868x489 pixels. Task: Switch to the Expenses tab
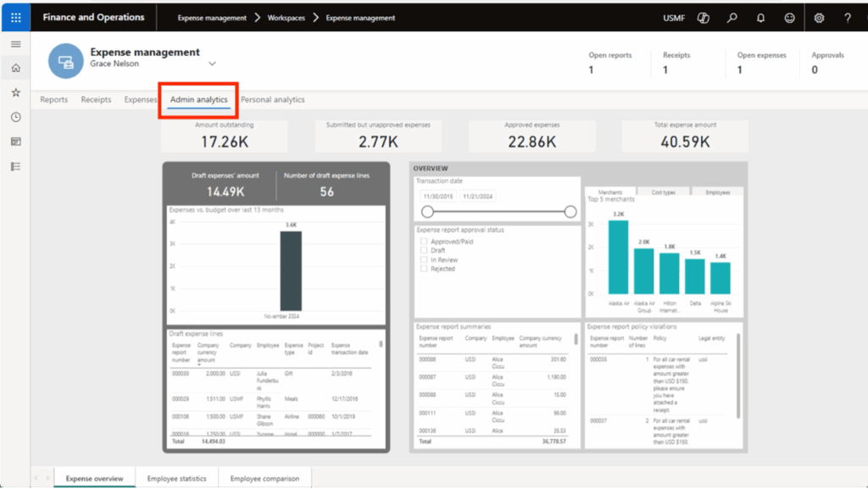tap(141, 99)
